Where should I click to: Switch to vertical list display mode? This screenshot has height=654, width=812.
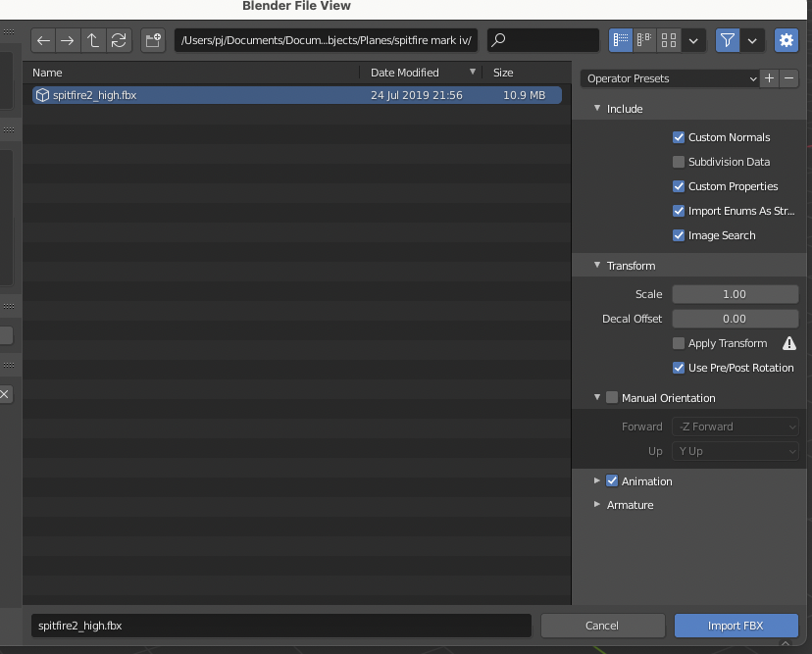coord(621,40)
